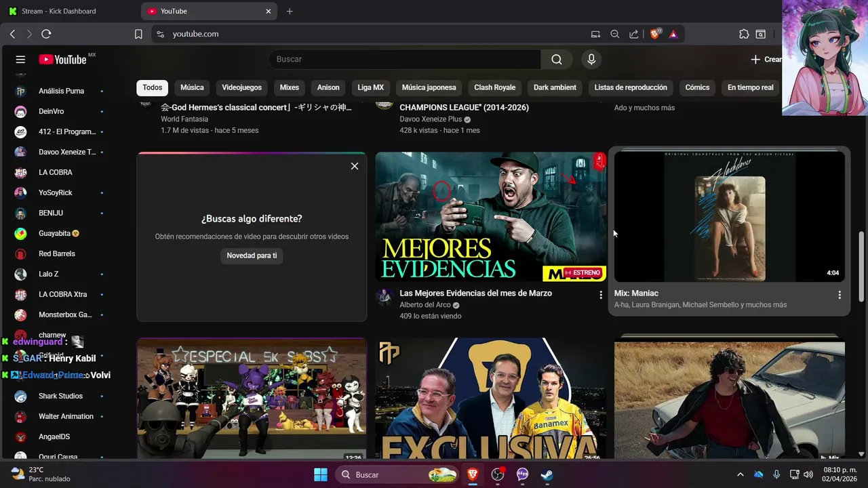Screen dimensions: 868x488
Task: Go back with browser back arrow
Action: 12,34
